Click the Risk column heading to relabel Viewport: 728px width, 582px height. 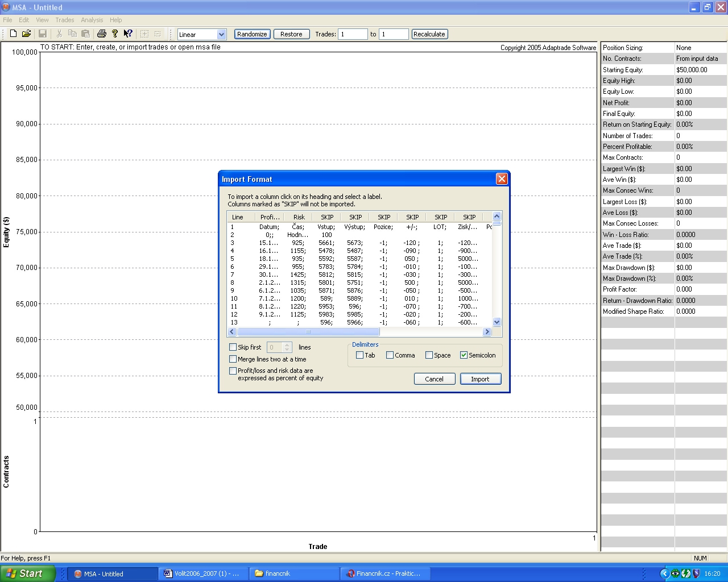[299, 217]
